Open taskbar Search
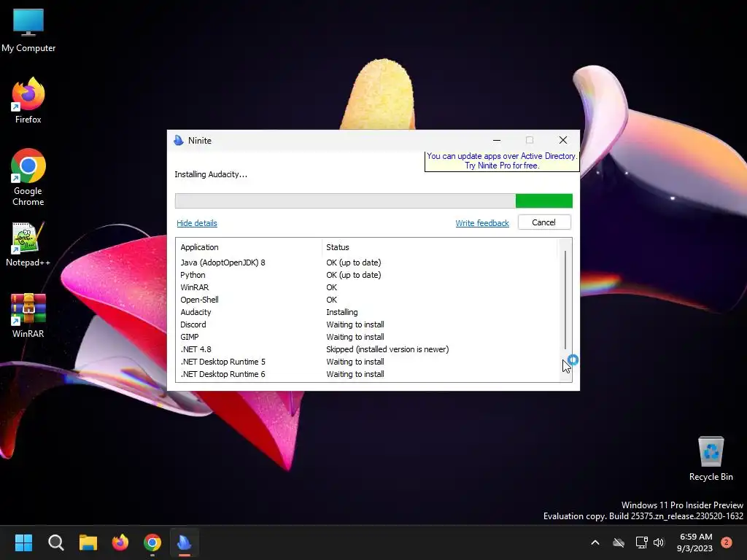The image size is (747, 560). coord(55,542)
